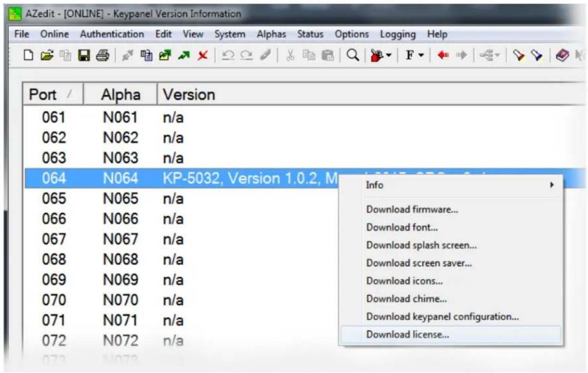Click the plain green arrow icon
This screenshot has height=373, width=588.
[184, 56]
